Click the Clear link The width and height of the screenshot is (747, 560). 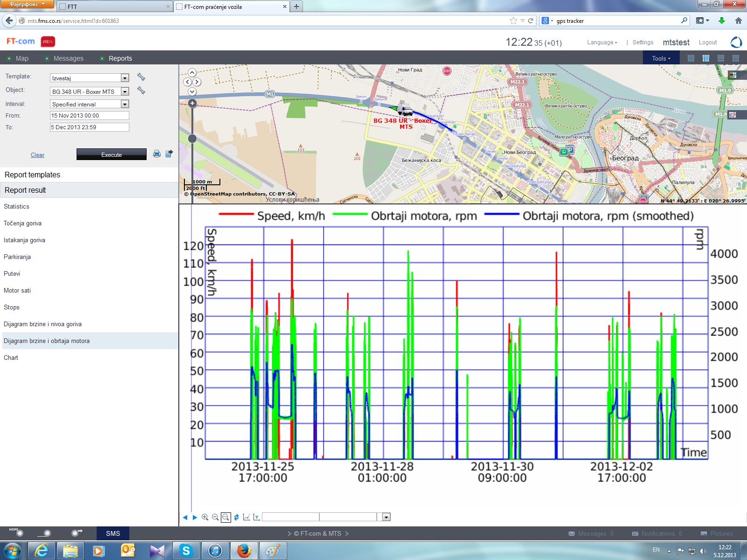pos(37,155)
